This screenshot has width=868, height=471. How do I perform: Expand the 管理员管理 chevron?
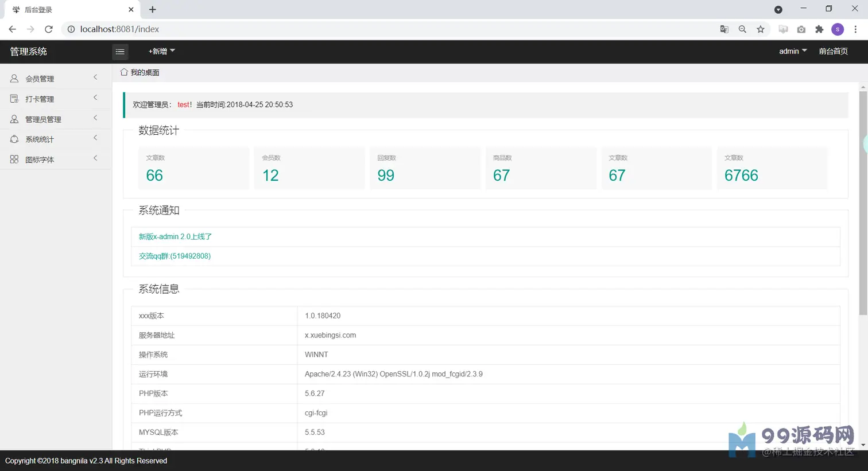coord(95,118)
